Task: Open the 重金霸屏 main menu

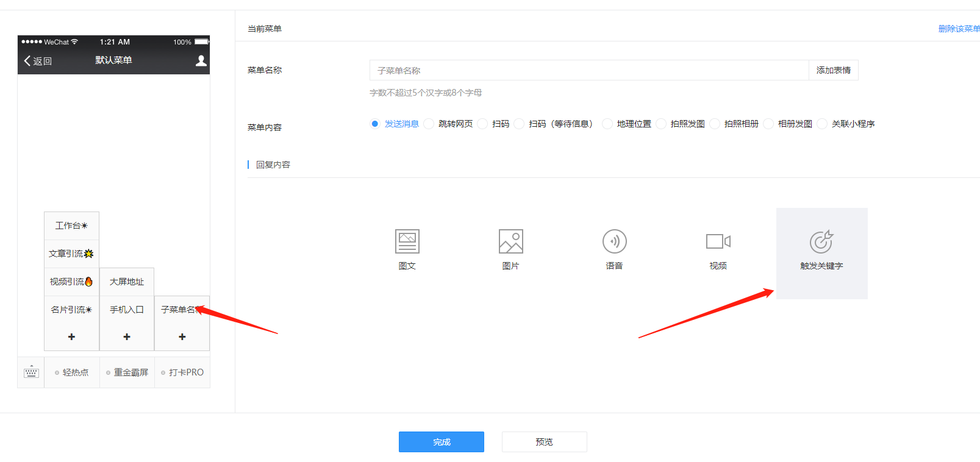Action: pyautogui.click(x=127, y=372)
